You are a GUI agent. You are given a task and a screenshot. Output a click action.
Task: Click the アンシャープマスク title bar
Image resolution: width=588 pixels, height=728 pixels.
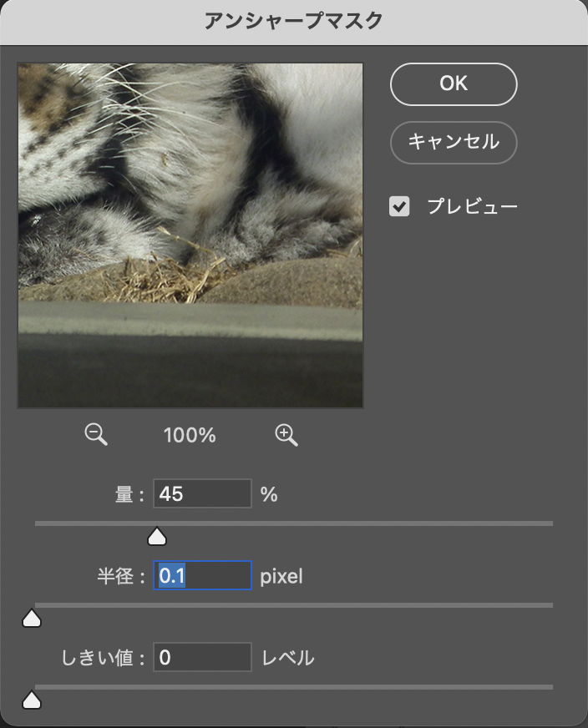294,22
